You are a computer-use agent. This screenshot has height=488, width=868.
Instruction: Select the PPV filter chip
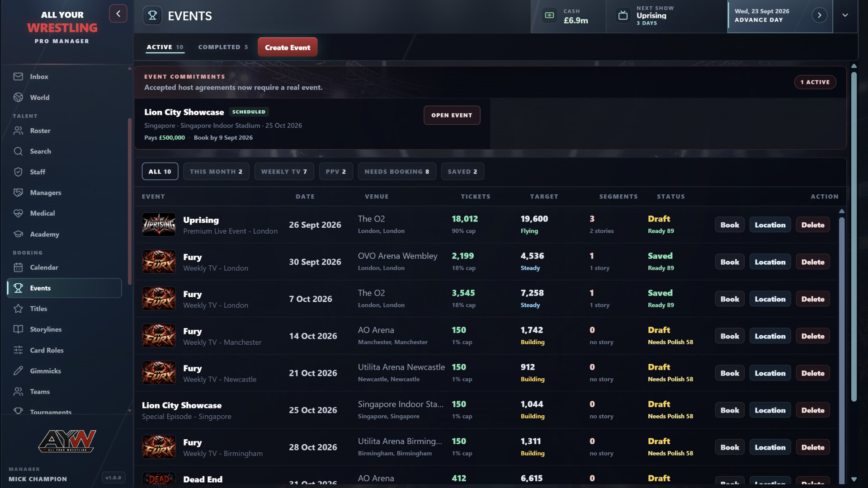point(336,172)
